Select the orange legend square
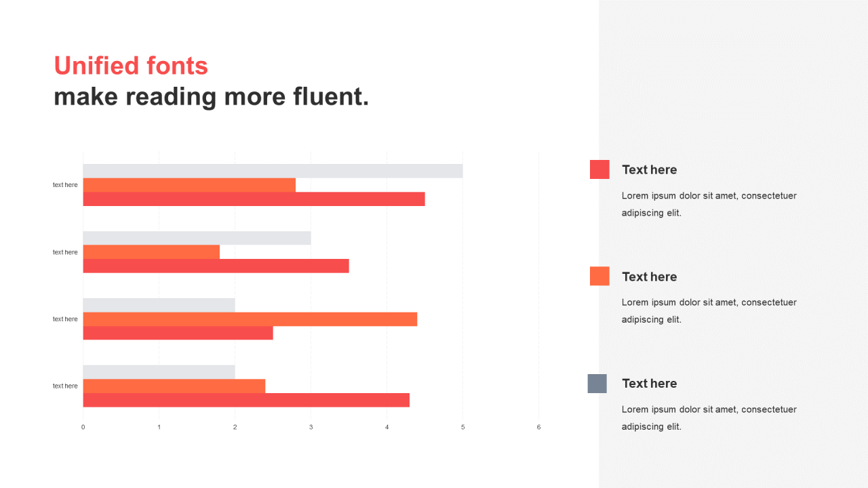 click(x=599, y=276)
